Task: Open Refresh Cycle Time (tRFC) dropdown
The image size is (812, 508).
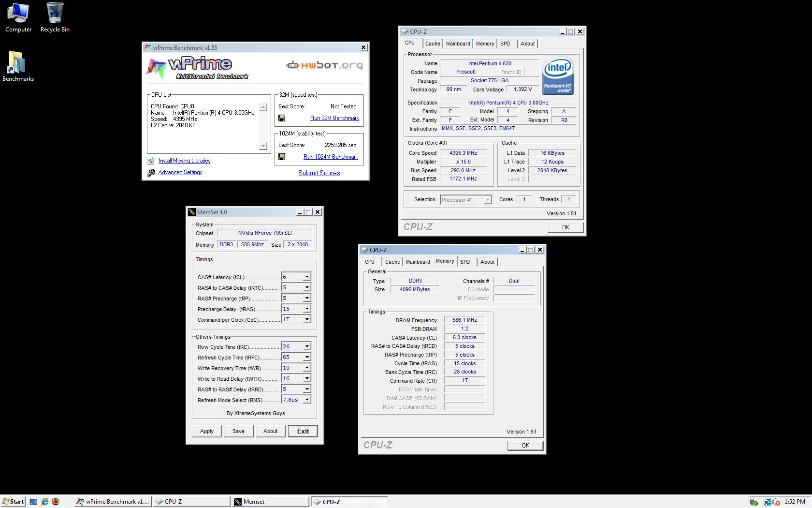Action: [306, 357]
